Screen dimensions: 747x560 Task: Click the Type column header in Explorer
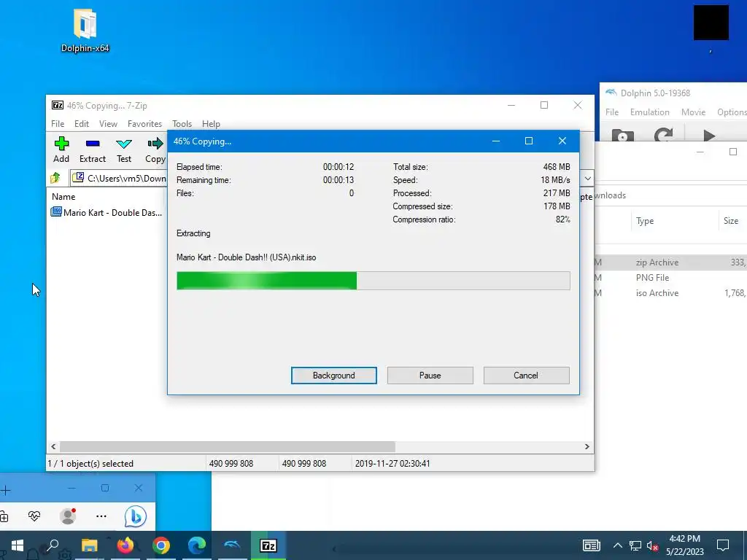click(645, 221)
